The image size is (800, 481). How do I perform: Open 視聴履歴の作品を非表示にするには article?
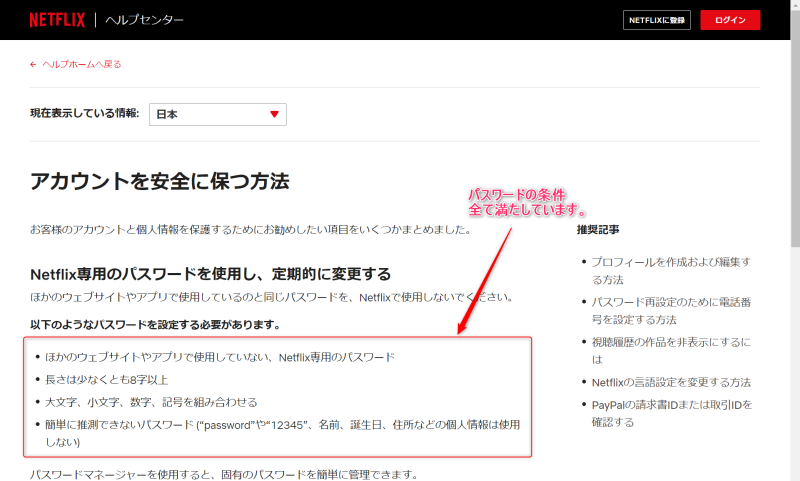(x=671, y=350)
